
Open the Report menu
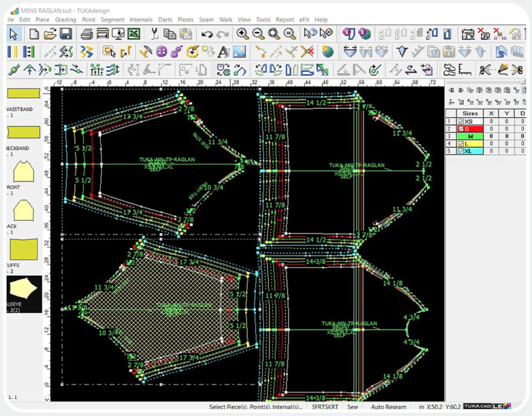tap(285, 20)
